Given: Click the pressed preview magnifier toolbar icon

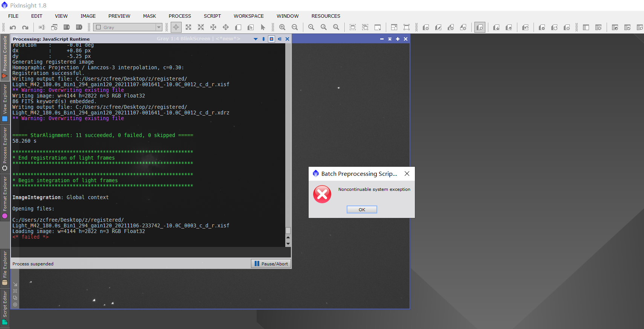Looking at the screenshot, I should [480, 27].
